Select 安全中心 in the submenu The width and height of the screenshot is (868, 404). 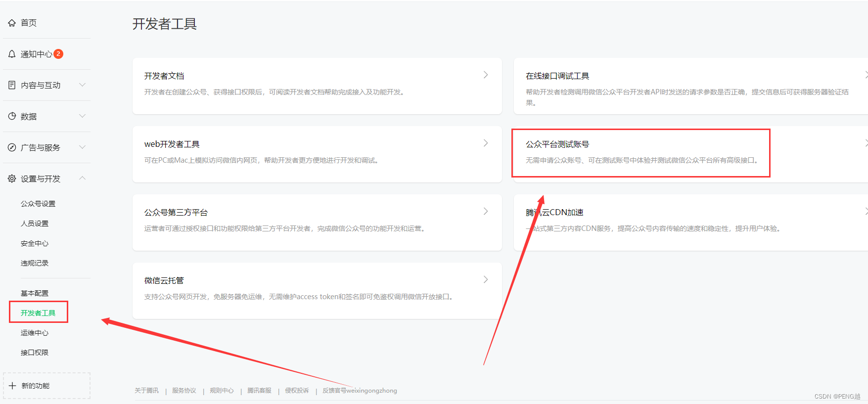35,243
